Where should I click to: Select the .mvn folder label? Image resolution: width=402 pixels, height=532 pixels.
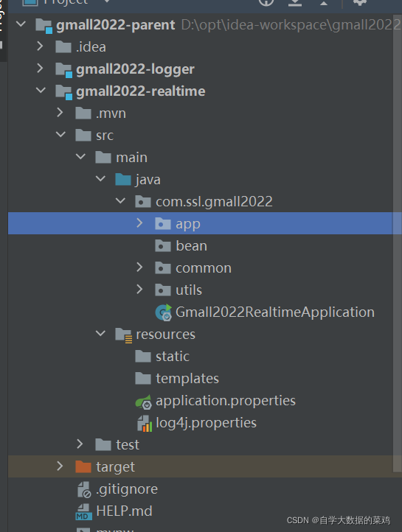111,113
